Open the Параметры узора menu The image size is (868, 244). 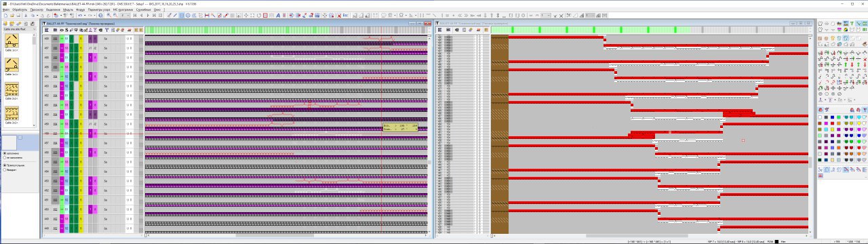click(99, 10)
